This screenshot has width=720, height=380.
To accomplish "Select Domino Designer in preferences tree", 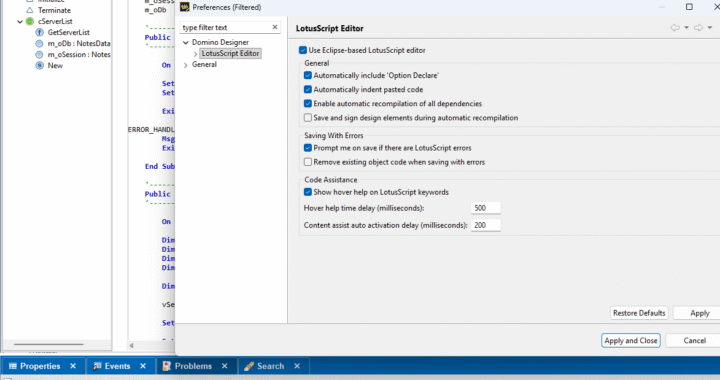I will coord(220,42).
